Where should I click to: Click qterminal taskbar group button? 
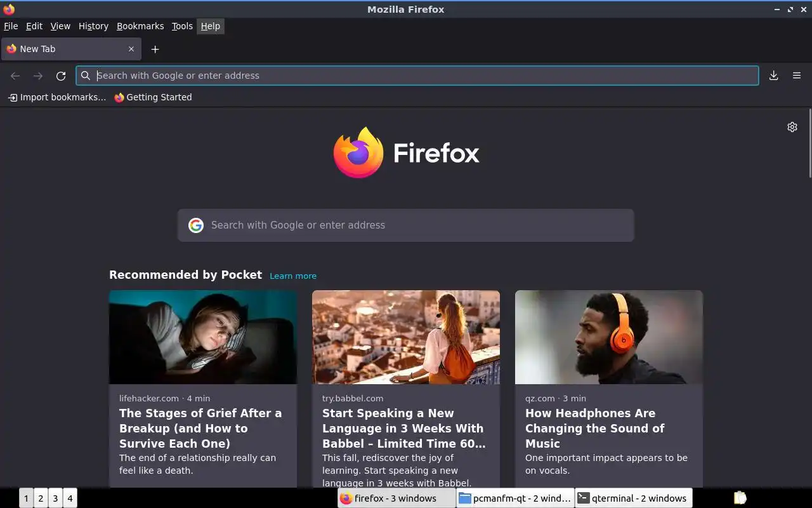pyautogui.click(x=634, y=498)
